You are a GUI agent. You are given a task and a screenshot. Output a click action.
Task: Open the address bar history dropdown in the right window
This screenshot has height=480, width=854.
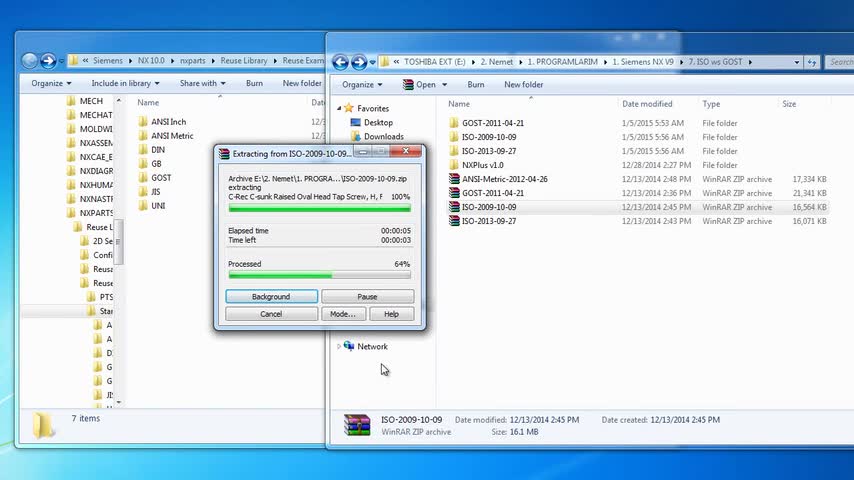[797, 62]
